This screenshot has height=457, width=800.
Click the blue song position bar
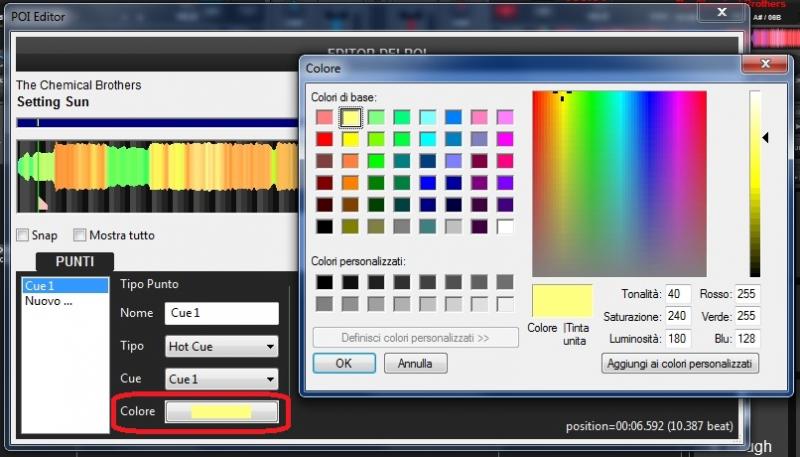tap(157, 123)
